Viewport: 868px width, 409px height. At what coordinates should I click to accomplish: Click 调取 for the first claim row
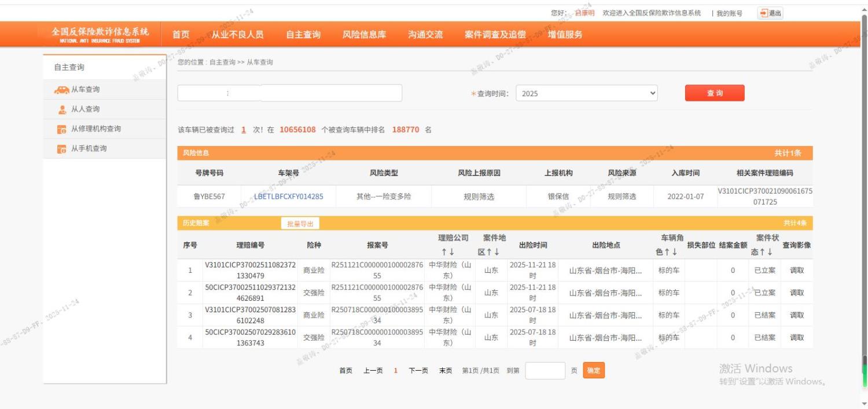pyautogui.click(x=797, y=271)
